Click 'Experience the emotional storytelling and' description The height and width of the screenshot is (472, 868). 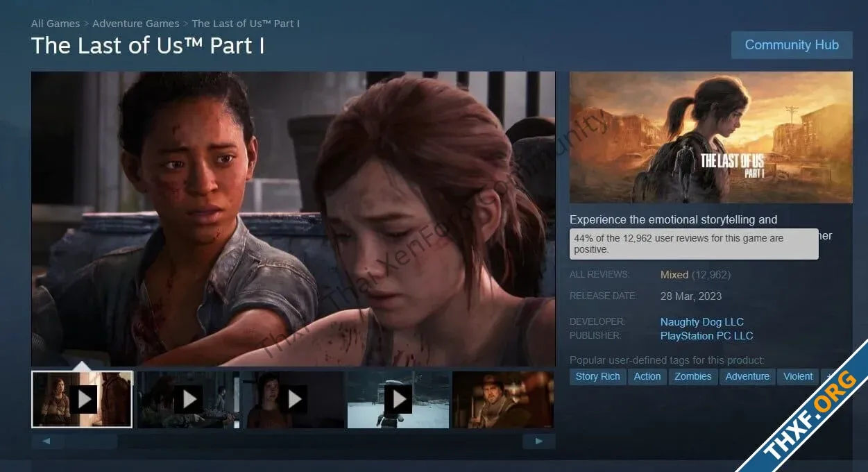[x=673, y=219]
